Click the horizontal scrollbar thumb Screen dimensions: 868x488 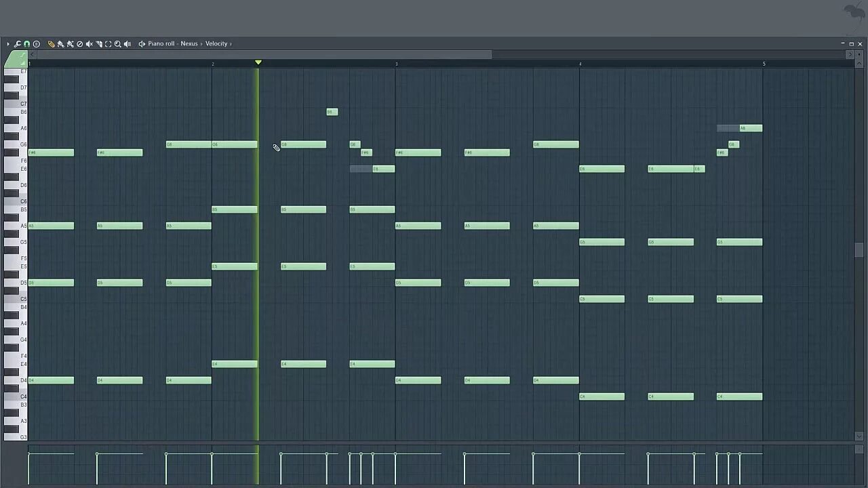[264, 54]
